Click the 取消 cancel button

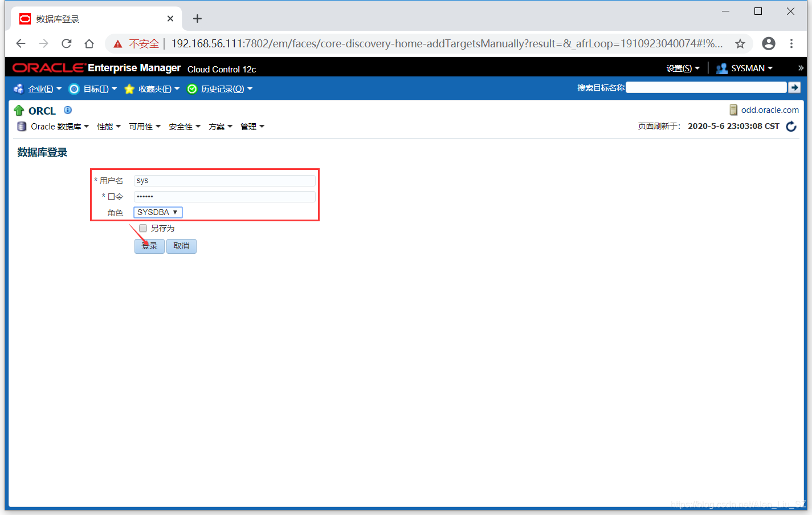[181, 246]
